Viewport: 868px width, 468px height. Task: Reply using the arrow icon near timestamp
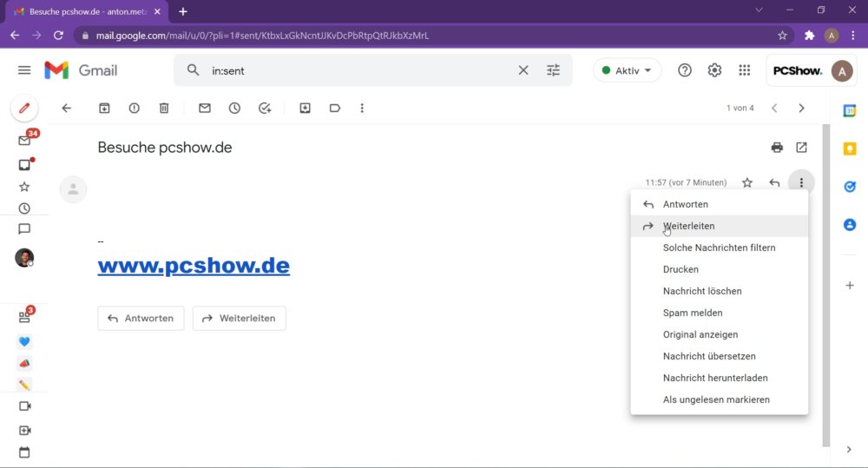(x=774, y=182)
